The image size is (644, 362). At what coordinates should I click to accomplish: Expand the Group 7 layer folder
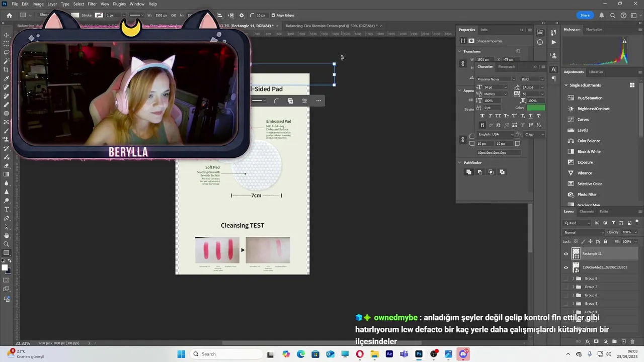(x=573, y=287)
